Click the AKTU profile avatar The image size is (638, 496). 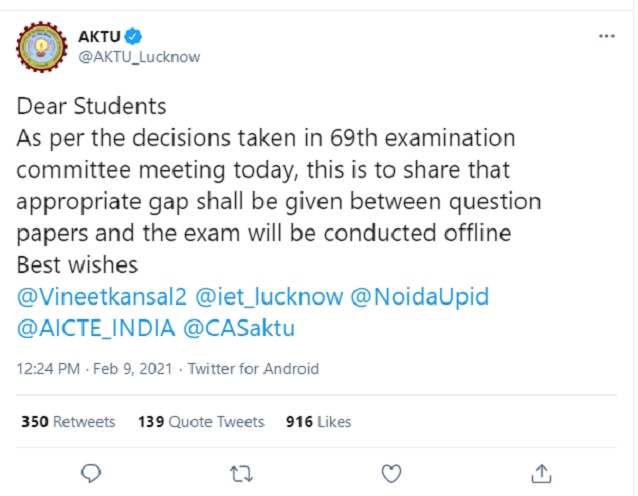click(41, 47)
